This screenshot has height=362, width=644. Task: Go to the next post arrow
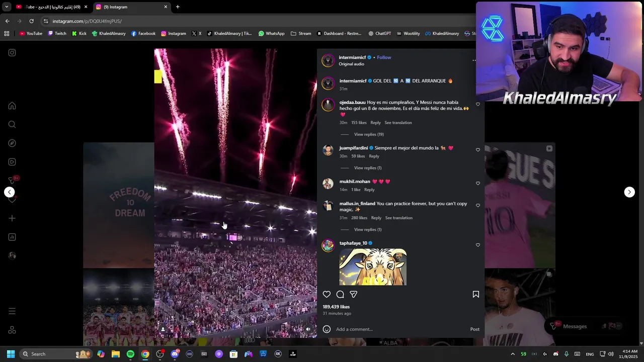click(x=629, y=192)
